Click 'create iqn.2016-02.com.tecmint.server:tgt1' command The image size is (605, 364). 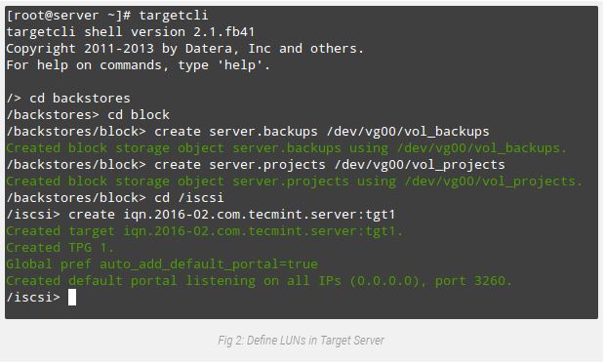pyautogui.click(x=232, y=215)
